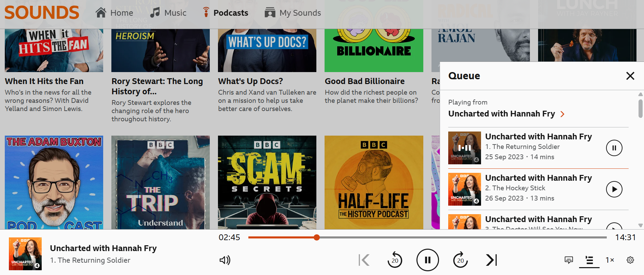Open the Podcasts navigation item
The width and height of the screenshot is (644, 275).
(x=225, y=13)
